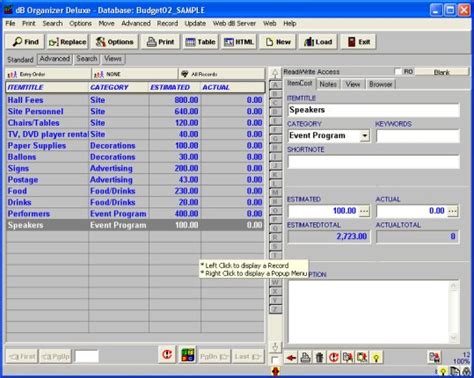The width and height of the screenshot is (474, 378).
Task: Click the First navigation button
Action: (x=22, y=356)
